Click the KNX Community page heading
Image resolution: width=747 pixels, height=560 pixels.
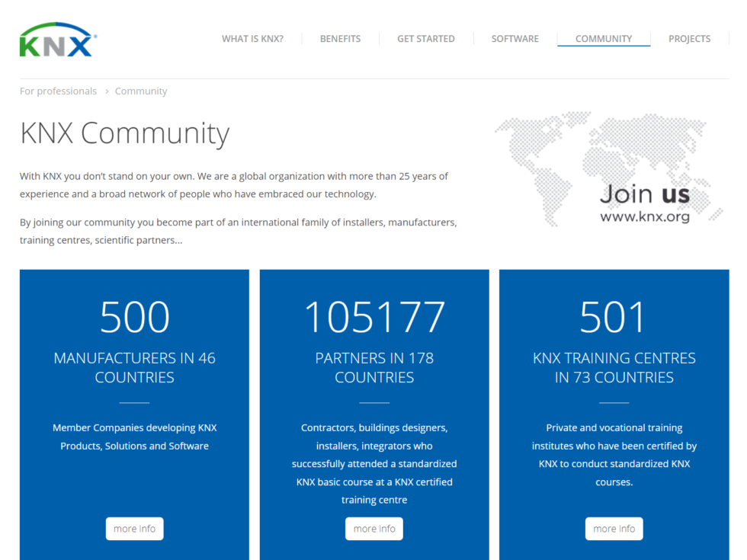click(125, 133)
